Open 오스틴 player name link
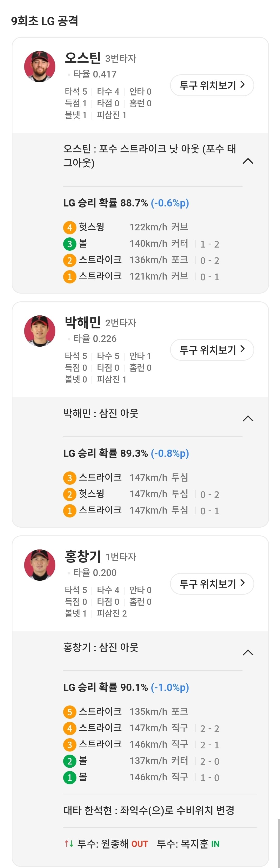280x868 pixels. [83, 58]
